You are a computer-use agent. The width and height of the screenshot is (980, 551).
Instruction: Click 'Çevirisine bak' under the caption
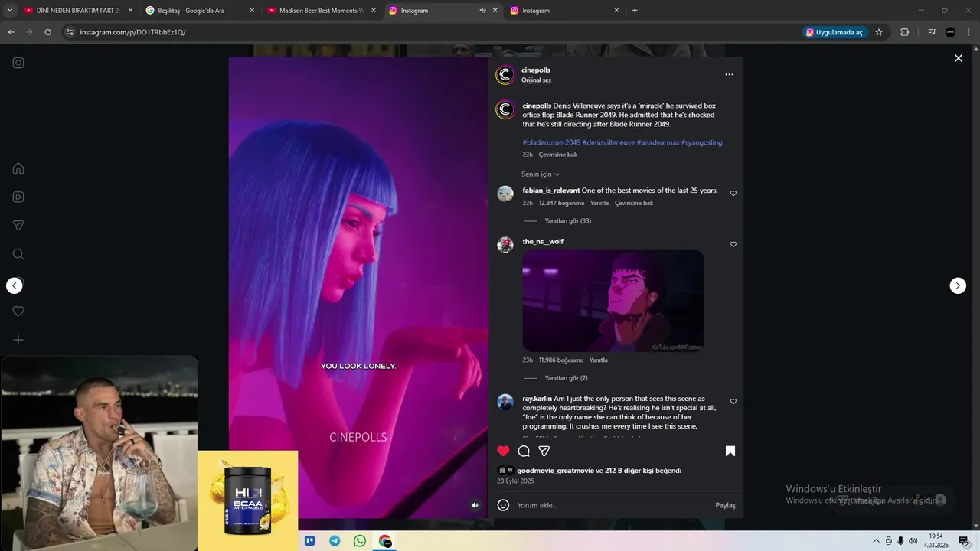point(558,155)
